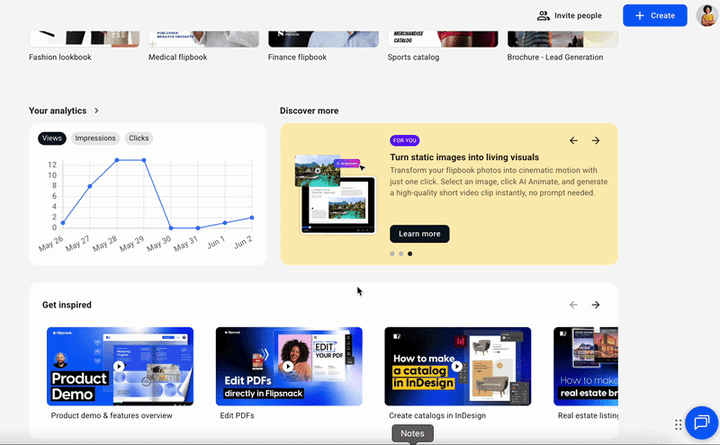Show next Discover more slide
This screenshot has width=720, height=445.
tap(596, 141)
